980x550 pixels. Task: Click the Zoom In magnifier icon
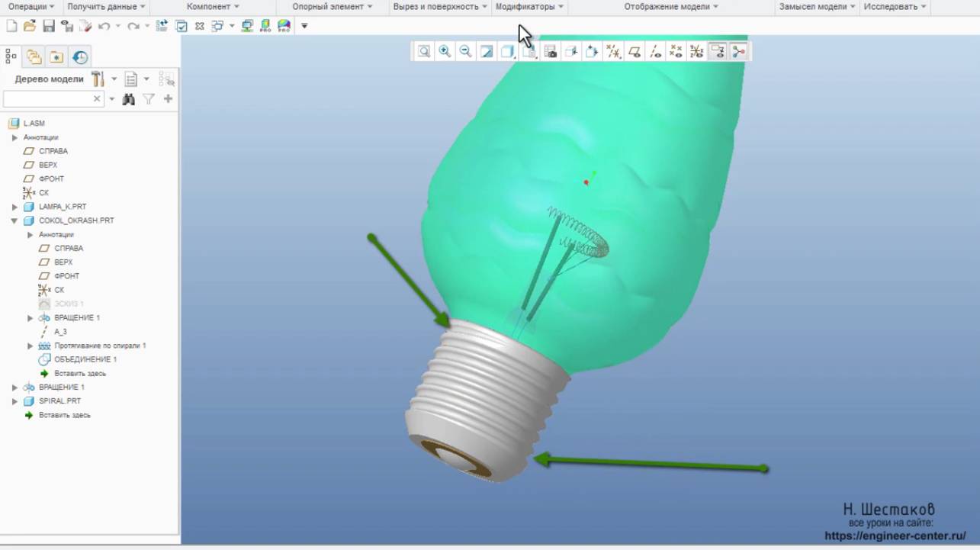click(445, 52)
